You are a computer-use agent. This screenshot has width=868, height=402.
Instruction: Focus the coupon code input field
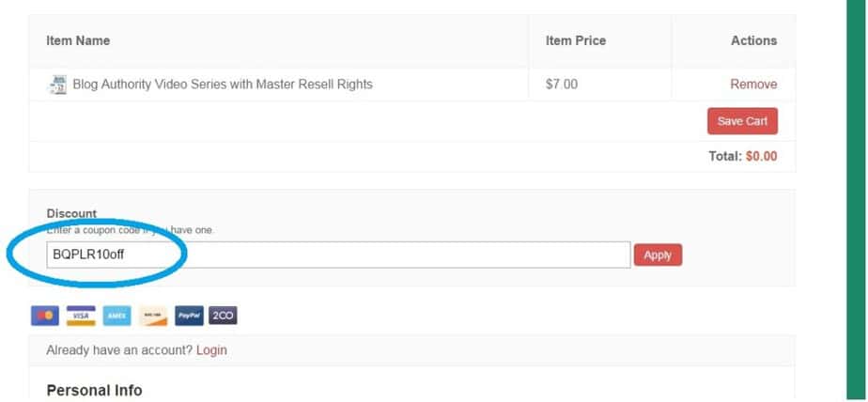[x=338, y=255]
